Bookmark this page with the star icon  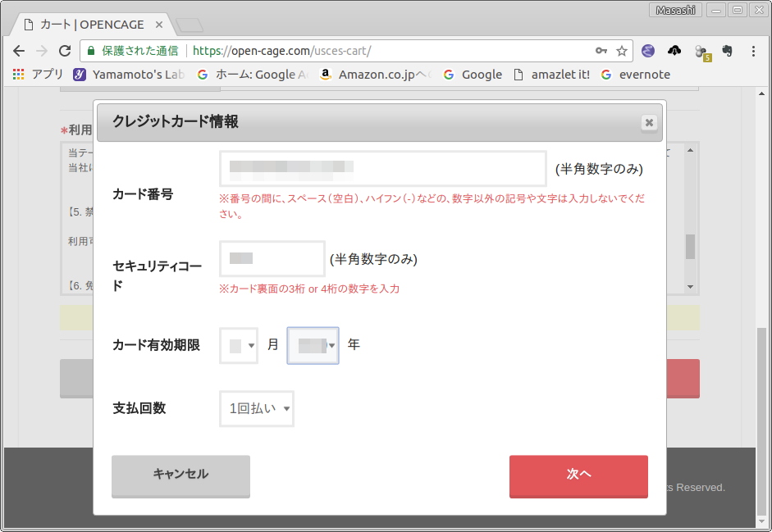(622, 51)
